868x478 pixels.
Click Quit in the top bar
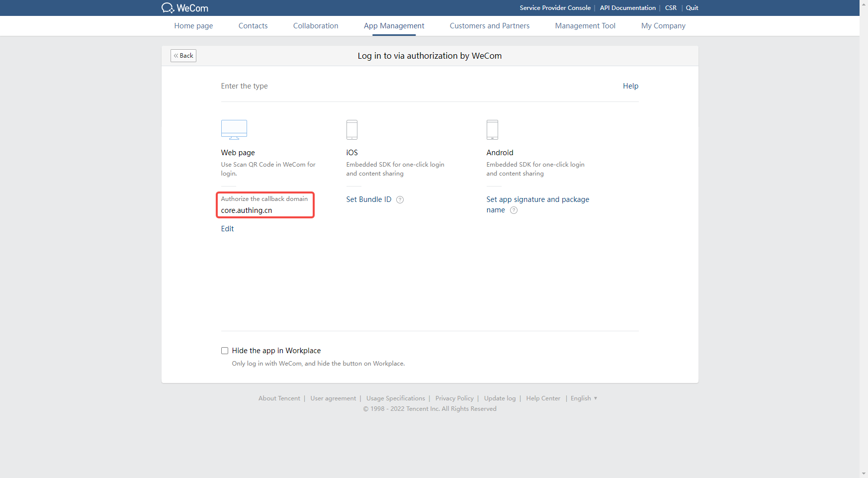(692, 8)
